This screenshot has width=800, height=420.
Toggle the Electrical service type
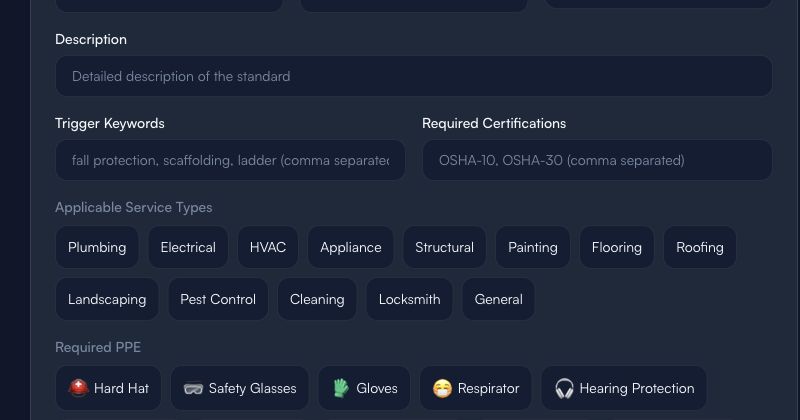[188, 248]
